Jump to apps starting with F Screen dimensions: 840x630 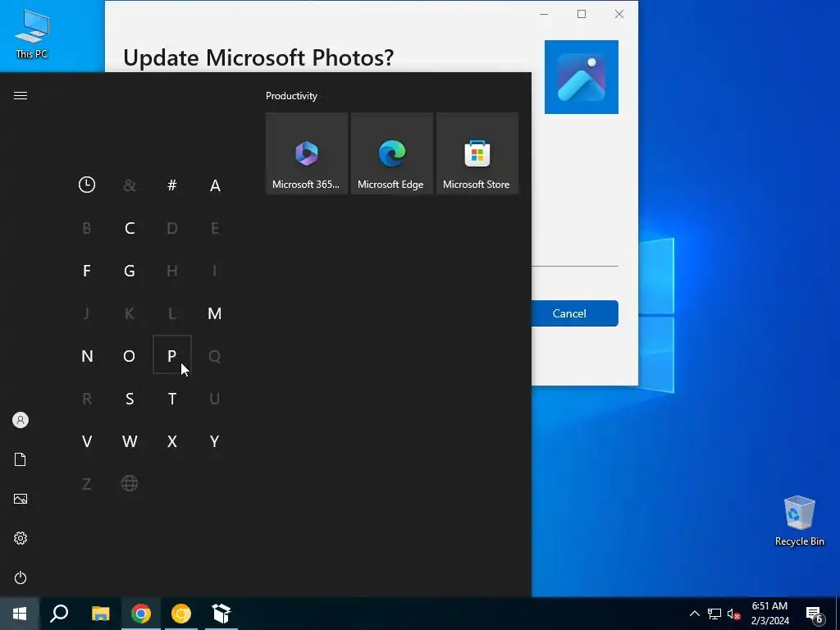coord(87,271)
